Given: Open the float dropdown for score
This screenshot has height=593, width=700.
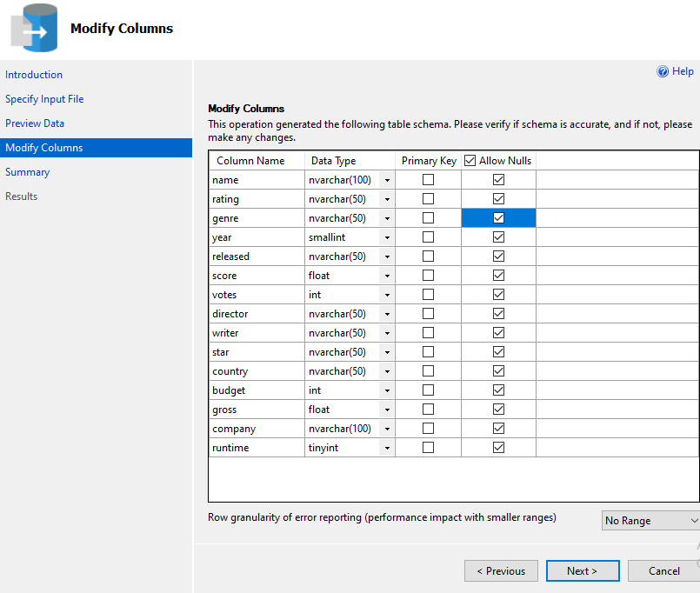Looking at the screenshot, I should click(387, 275).
